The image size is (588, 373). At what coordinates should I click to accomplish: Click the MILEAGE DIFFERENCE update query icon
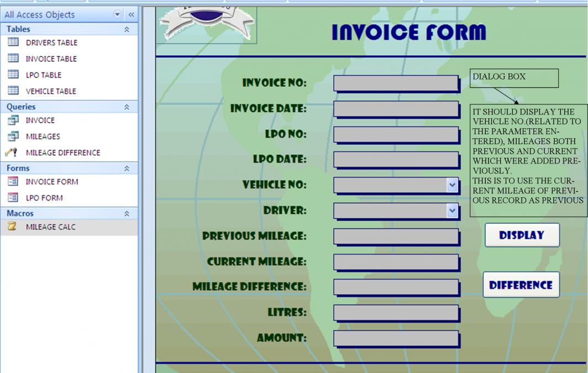pyautogui.click(x=11, y=152)
